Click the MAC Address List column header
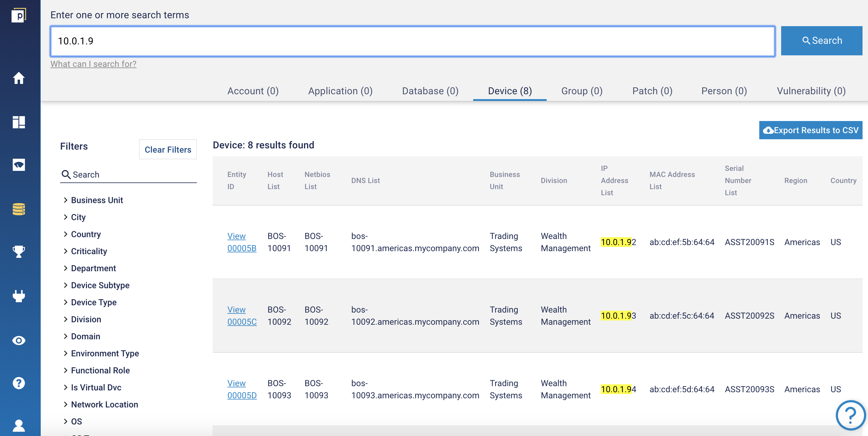The height and width of the screenshot is (436, 868). [672, 180]
